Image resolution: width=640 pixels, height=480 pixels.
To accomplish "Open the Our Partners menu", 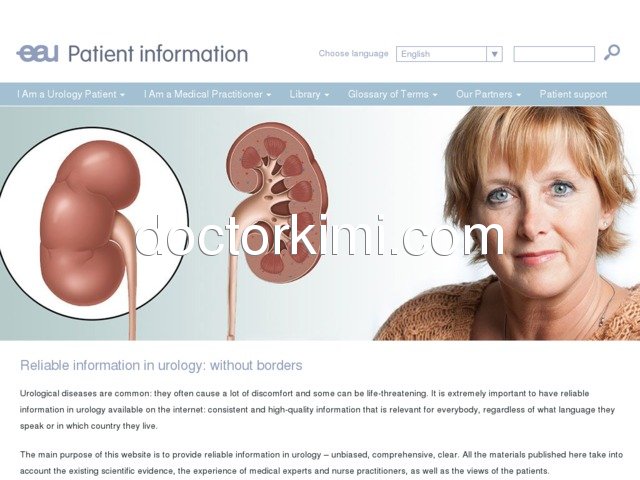I will point(489,94).
